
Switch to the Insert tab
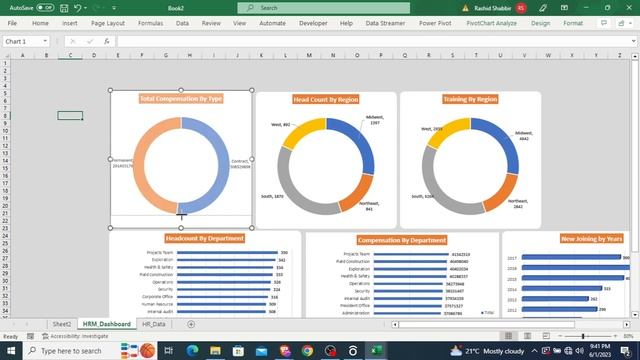point(70,23)
